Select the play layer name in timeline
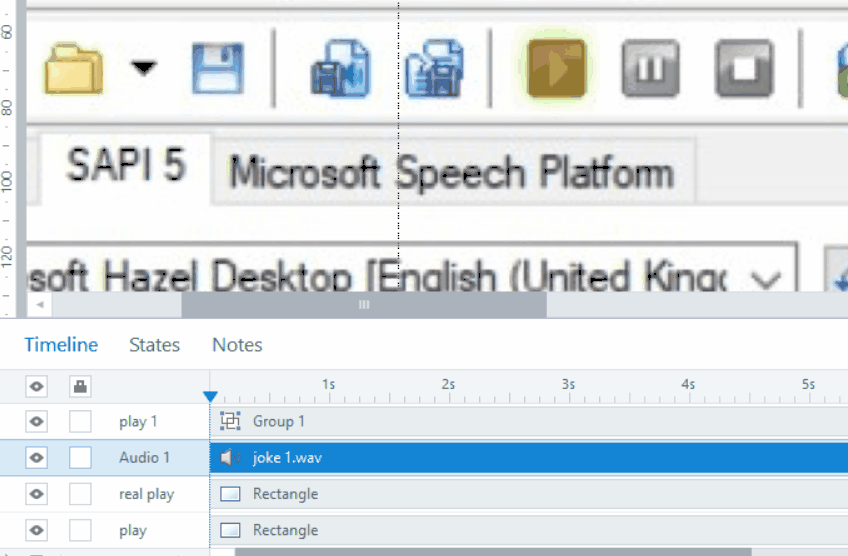 pos(132,531)
